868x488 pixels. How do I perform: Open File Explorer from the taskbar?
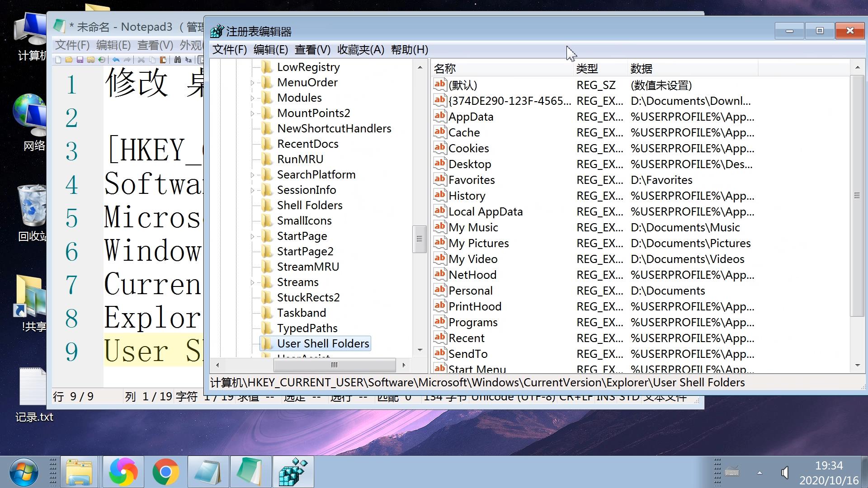[x=80, y=471]
